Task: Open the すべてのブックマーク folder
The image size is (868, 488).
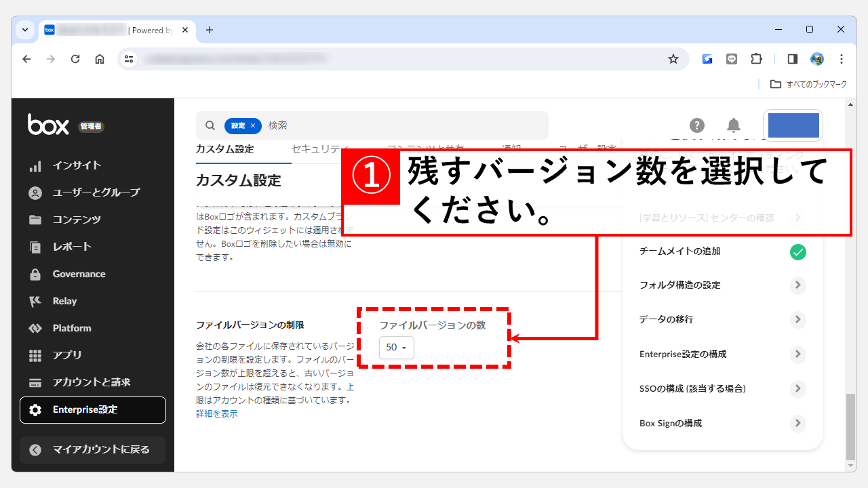Action: [x=809, y=85]
